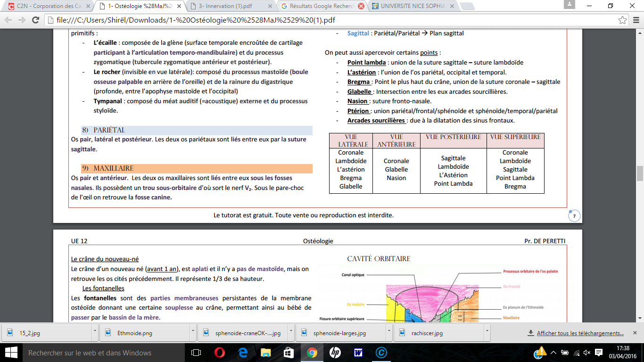Click the browser back arrow
The image size is (644, 362).
pos(9,21)
